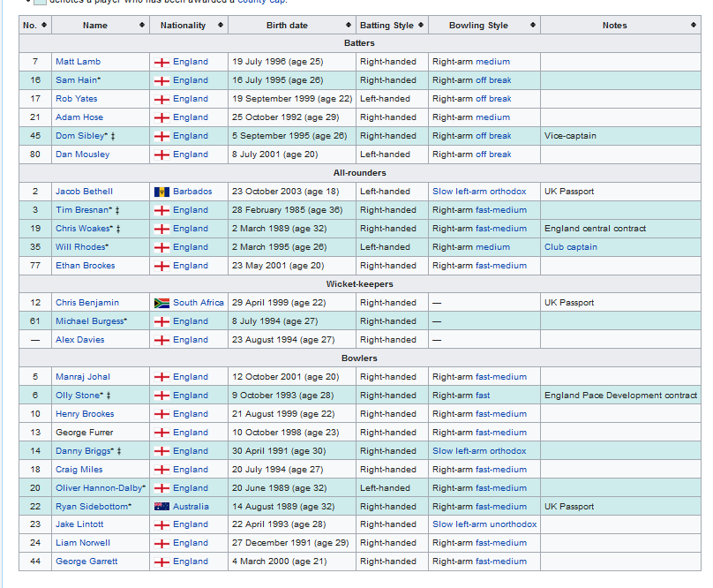The width and height of the screenshot is (713, 588).
Task: Open the Sam Hain player link
Action: (77, 80)
